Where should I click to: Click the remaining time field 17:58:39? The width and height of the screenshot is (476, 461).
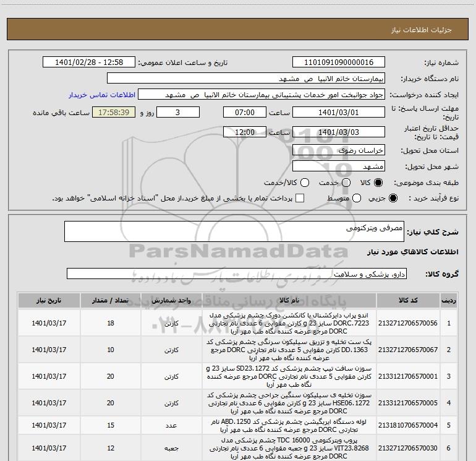[x=114, y=112]
